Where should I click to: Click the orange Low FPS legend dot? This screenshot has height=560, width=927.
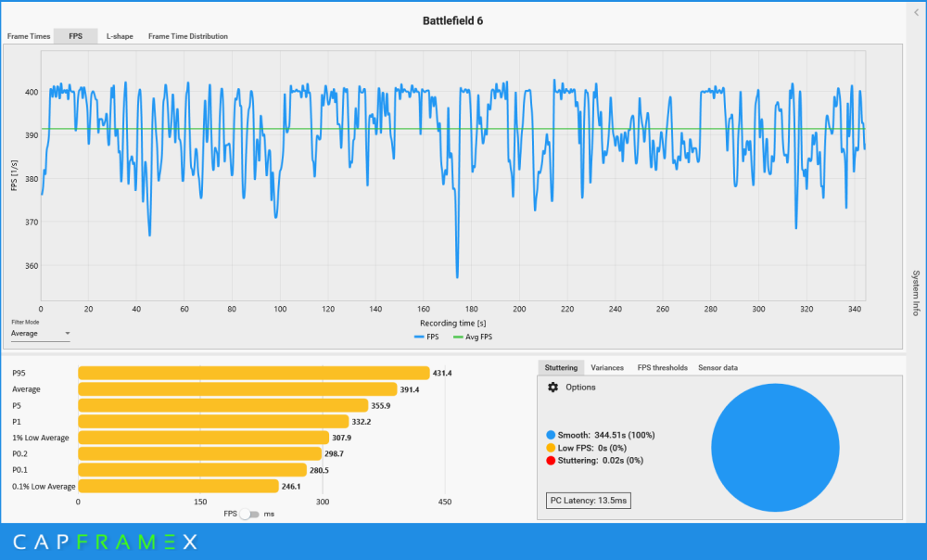551,448
